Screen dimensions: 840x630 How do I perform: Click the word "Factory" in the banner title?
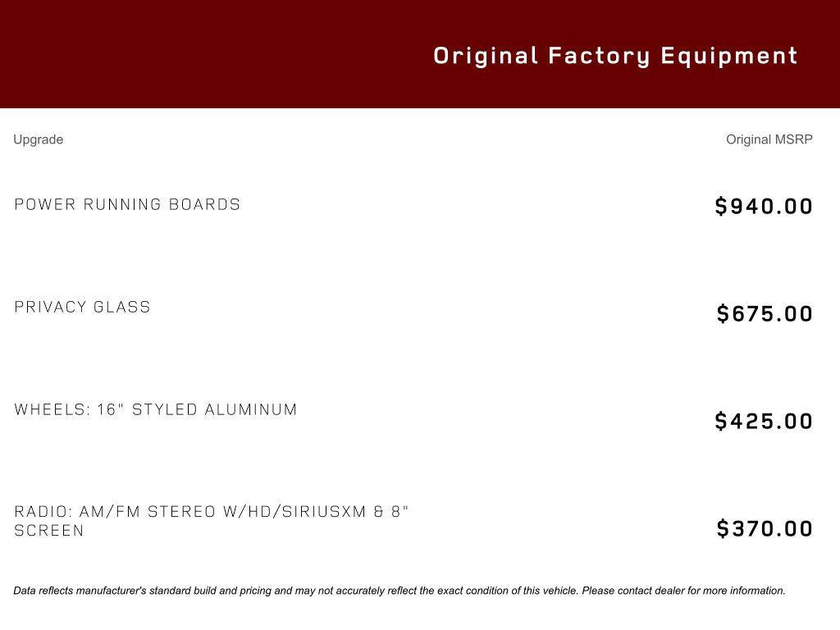pyautogui.click(x=599, y=56)
